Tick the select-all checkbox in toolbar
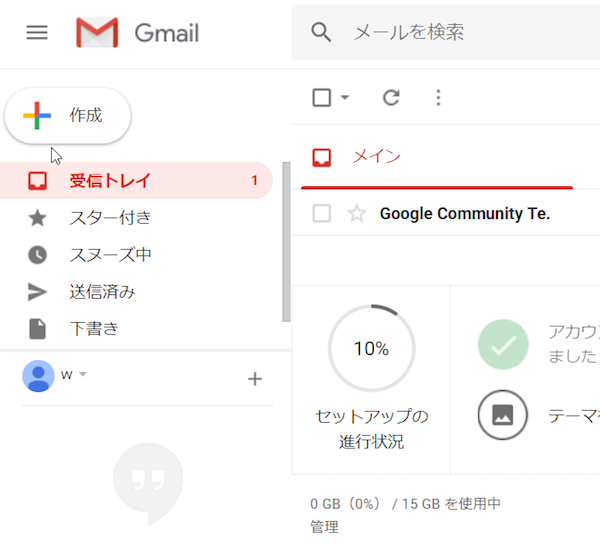Image resolution: width=600 pixels, height=544 pixels. tap(321, 98)
